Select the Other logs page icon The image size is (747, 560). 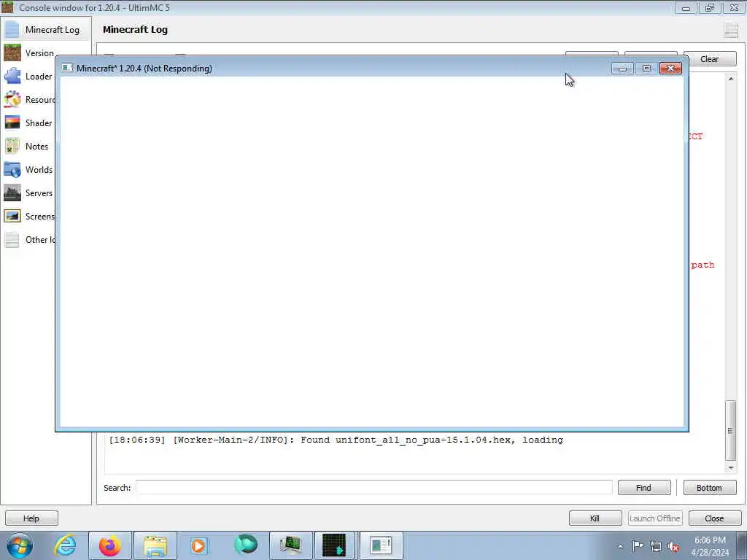click(x=12, y=239)
